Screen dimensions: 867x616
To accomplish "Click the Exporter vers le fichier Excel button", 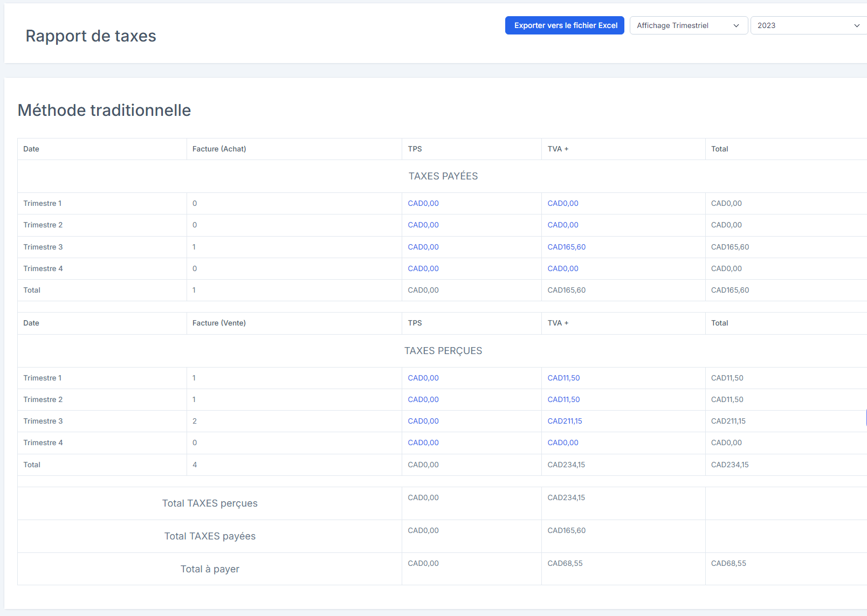I will point(565,25).
